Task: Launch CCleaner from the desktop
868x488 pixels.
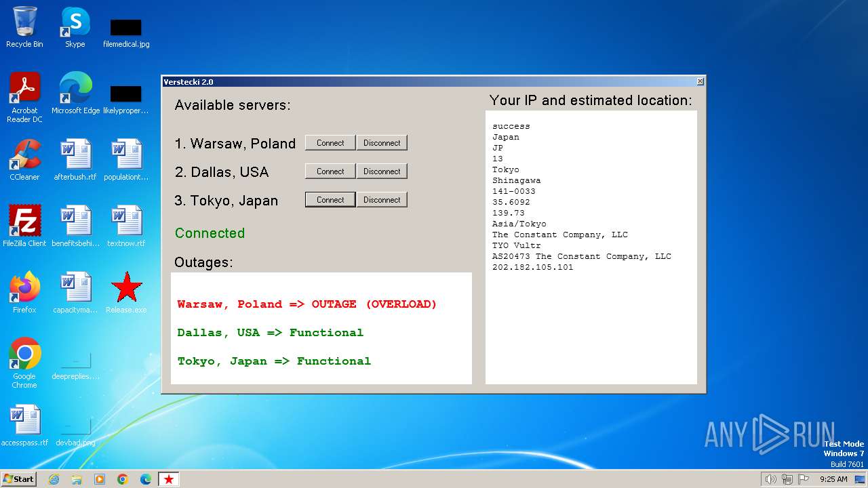Action: tap(24, 160)
